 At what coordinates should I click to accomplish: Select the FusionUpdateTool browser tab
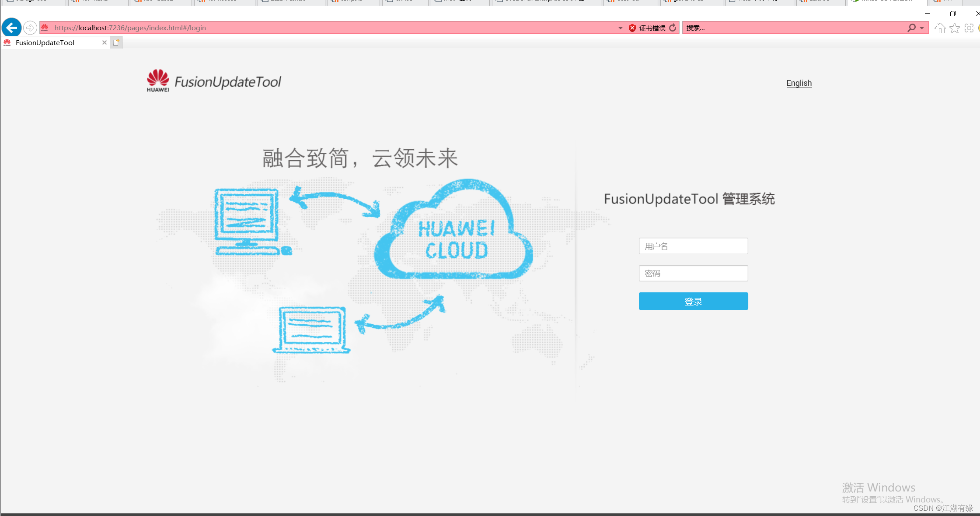(x=55, y=42)
